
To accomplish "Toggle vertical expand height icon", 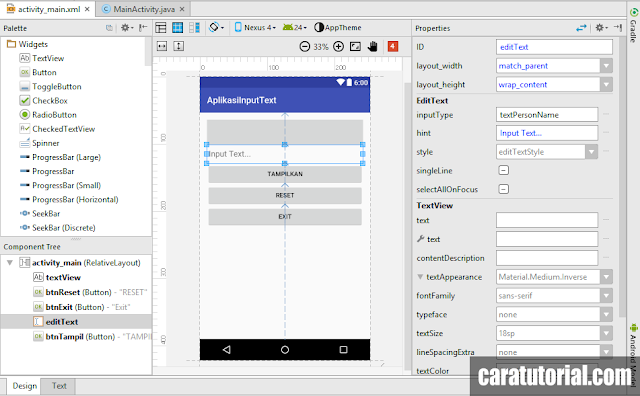I will pos(179,46).
